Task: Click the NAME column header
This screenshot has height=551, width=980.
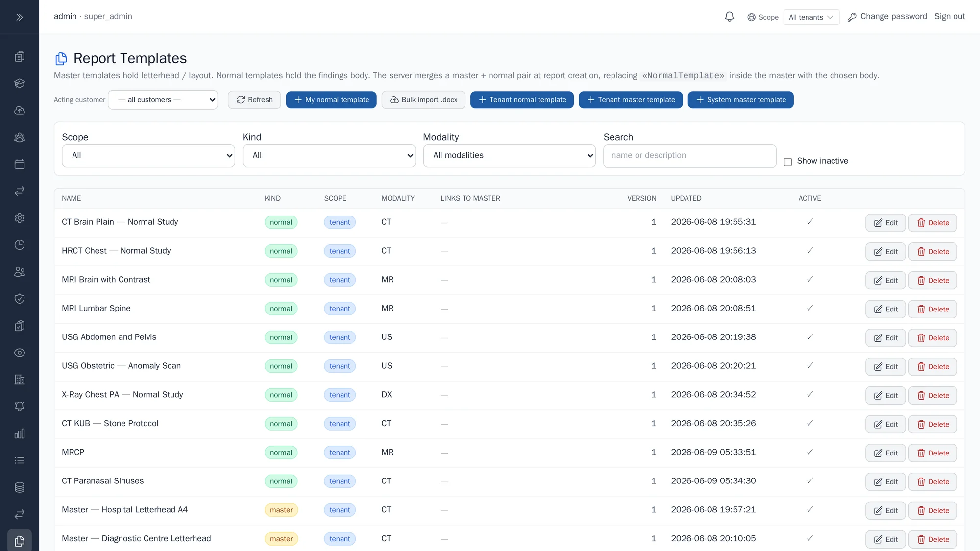Action: [x=72, y=198]
